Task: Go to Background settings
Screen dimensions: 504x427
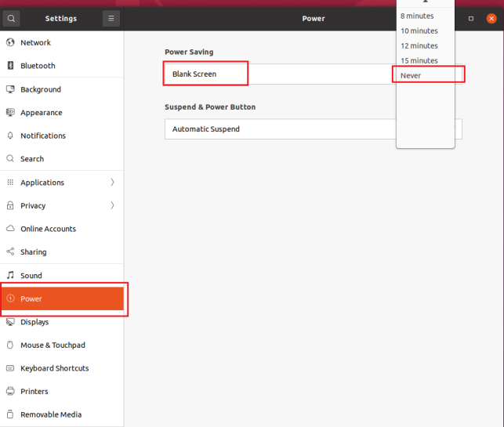Action: [x=62, y=89]
